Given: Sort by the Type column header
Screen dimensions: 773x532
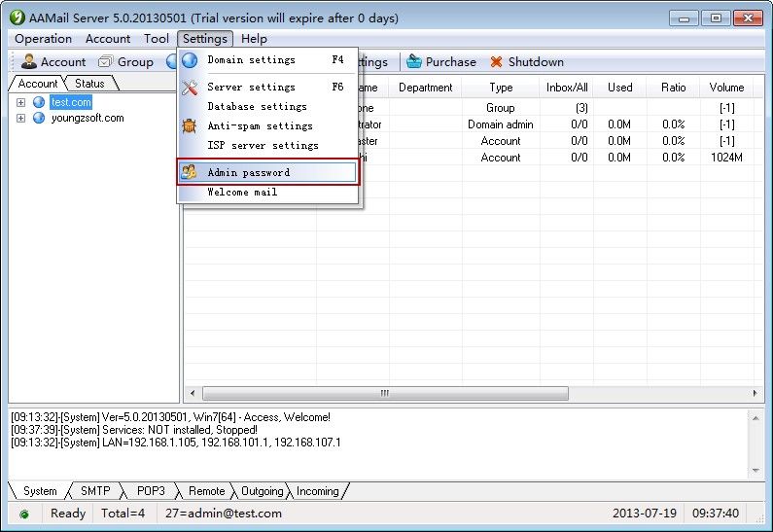Looking at the screenshot, I should (501, 88).
